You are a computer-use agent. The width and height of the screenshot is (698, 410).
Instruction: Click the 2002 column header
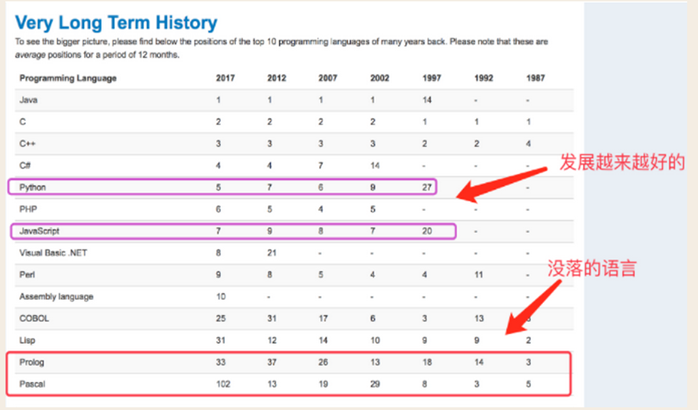pos(380,78)
